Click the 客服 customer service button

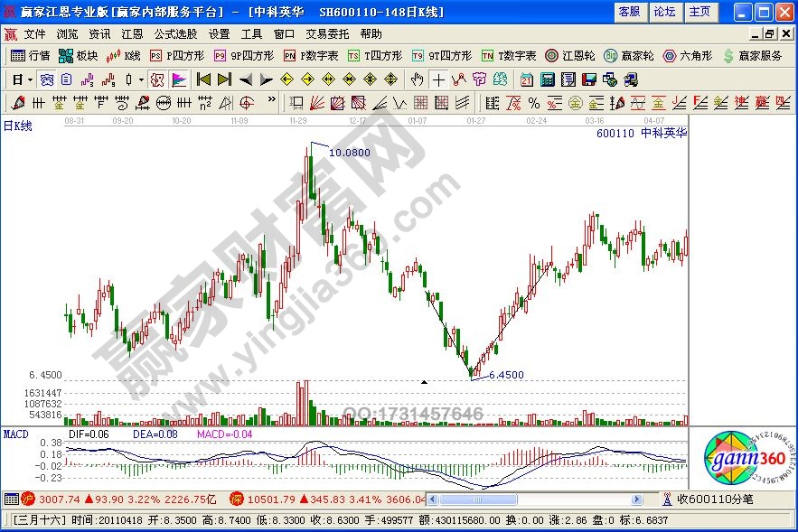(630, 12)
